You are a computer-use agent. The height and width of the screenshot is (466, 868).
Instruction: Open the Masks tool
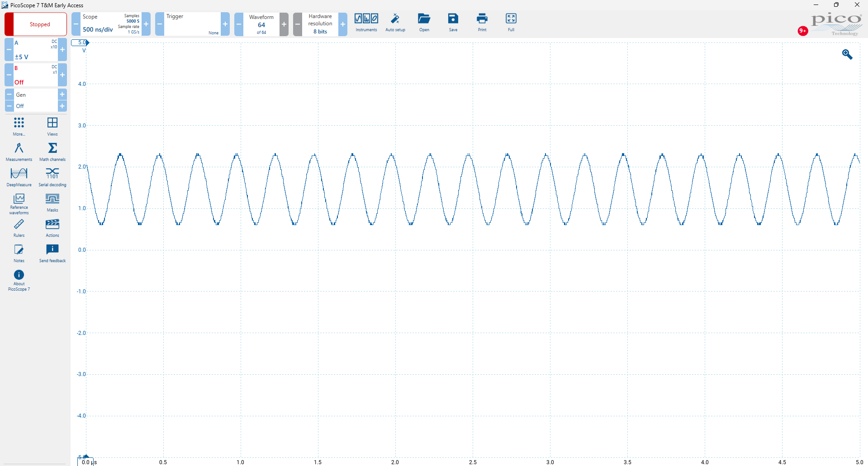click(52, 202)
